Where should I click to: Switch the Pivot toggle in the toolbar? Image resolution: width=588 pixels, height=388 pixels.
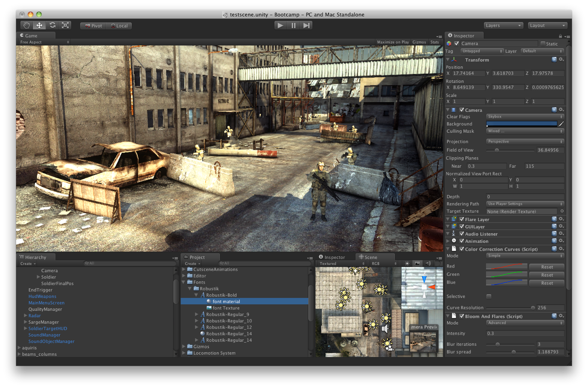coord(93,26)
